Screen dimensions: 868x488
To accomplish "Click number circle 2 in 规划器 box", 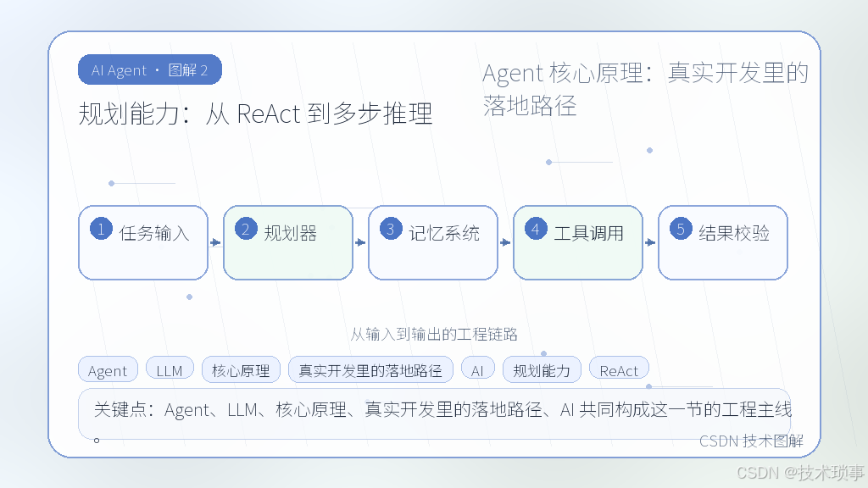I will pos(246,229).
